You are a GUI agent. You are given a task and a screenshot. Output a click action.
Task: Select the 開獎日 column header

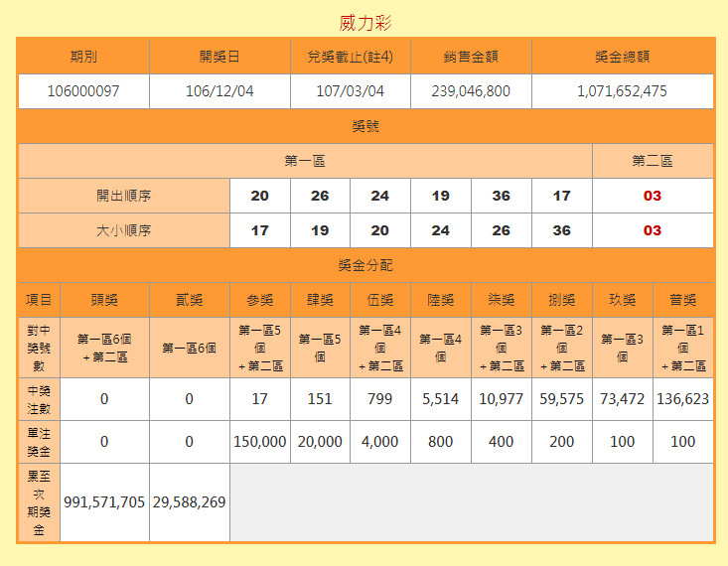219,57
